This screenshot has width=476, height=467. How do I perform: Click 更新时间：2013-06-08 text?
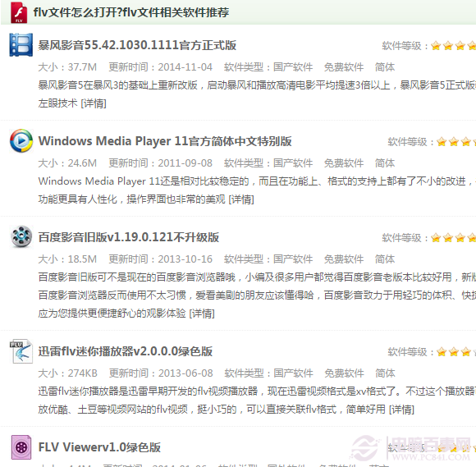click(x=161, y=373)
